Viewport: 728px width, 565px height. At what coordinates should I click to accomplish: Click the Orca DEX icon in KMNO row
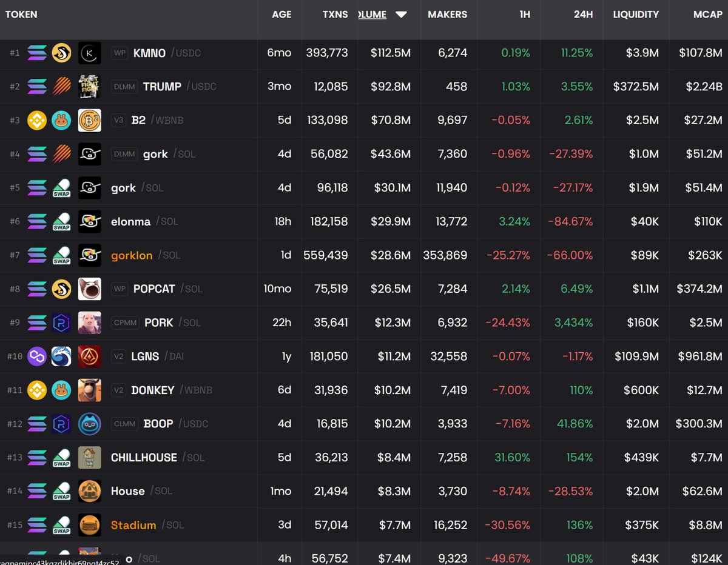coord(61,53)
